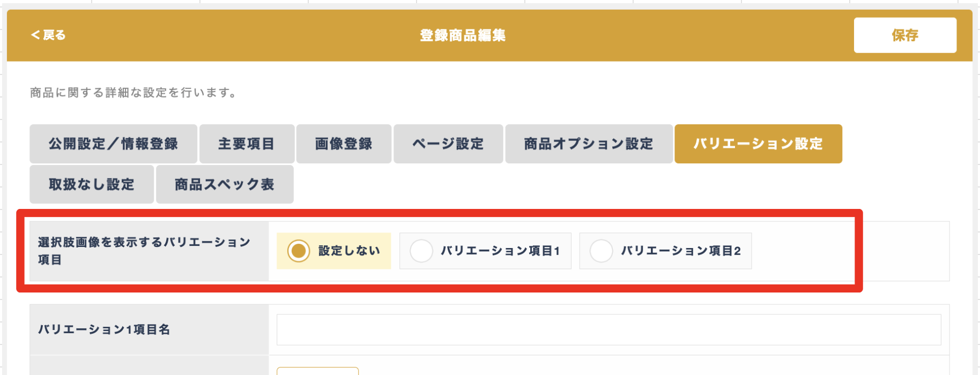Switch to the 商品スペック表 tab

tap(225, 184)
